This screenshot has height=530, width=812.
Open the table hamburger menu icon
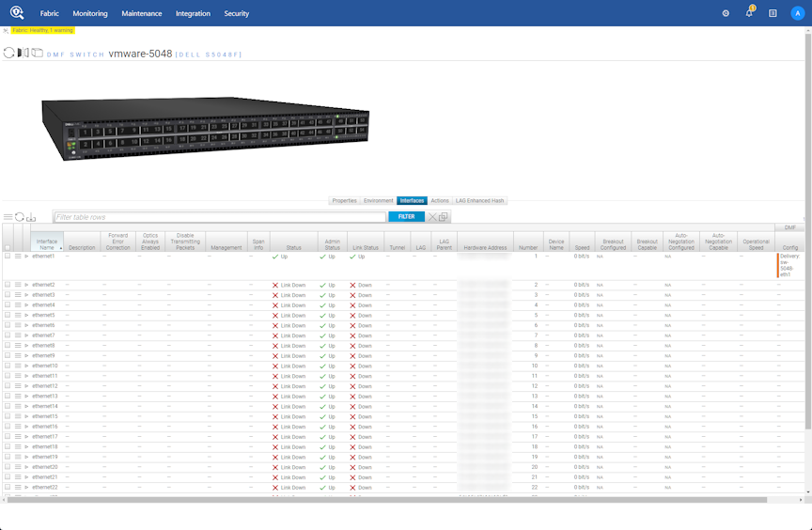click(8, 217)
